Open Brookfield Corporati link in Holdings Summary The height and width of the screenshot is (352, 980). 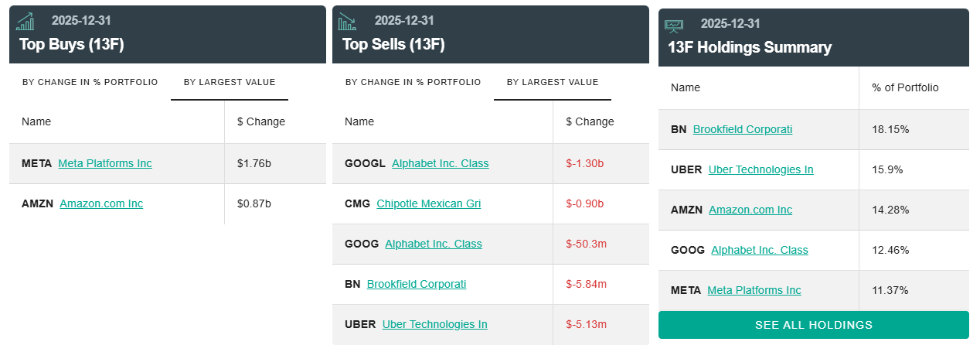pos(743,129)
